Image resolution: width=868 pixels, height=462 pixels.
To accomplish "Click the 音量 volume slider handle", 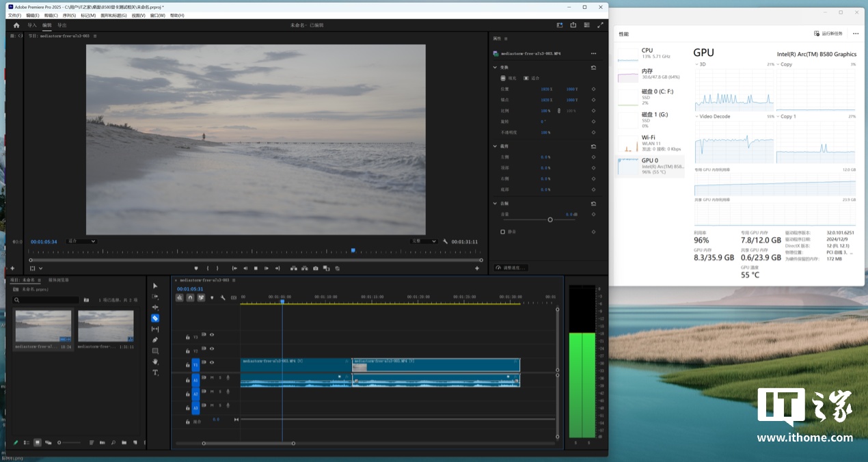I will [x=550, y=219].
